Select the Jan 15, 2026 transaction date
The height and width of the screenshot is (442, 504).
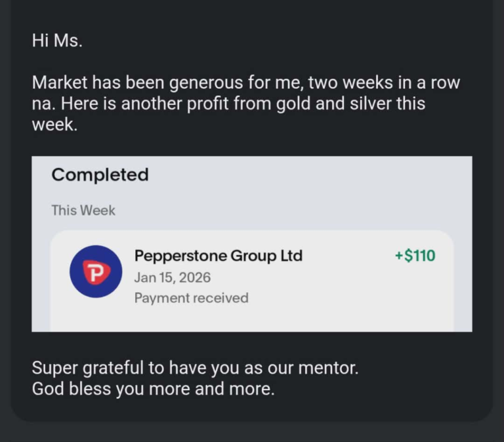[x=172, y=277]
